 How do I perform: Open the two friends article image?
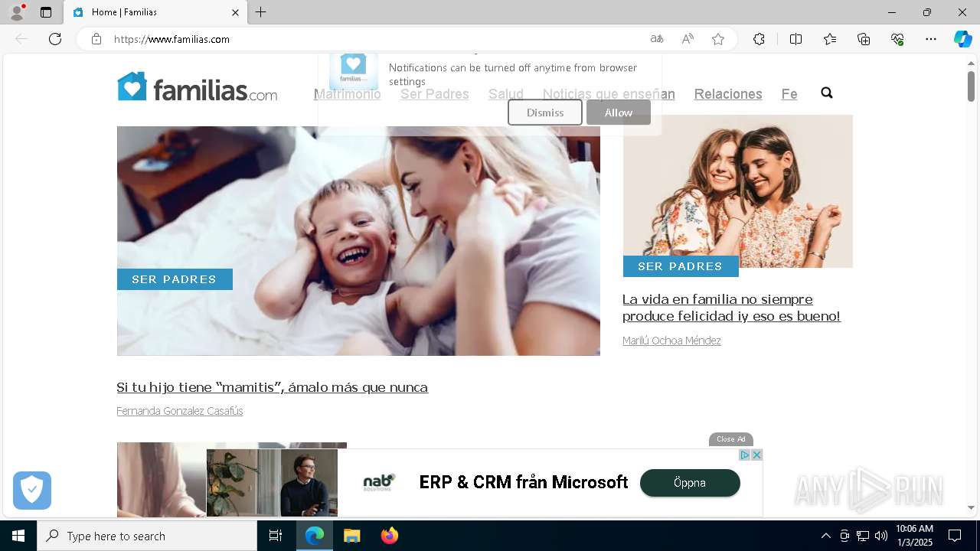coord(738,191)
